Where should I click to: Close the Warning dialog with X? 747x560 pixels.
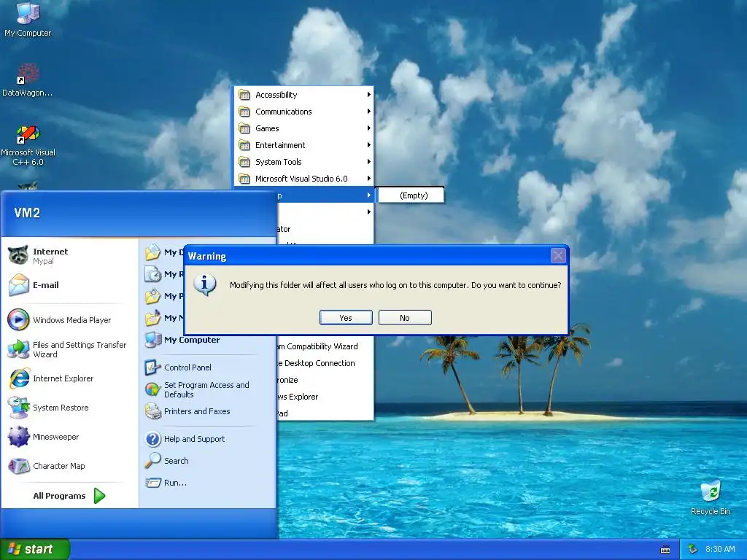pyautogui.click(x=558, y=256)
